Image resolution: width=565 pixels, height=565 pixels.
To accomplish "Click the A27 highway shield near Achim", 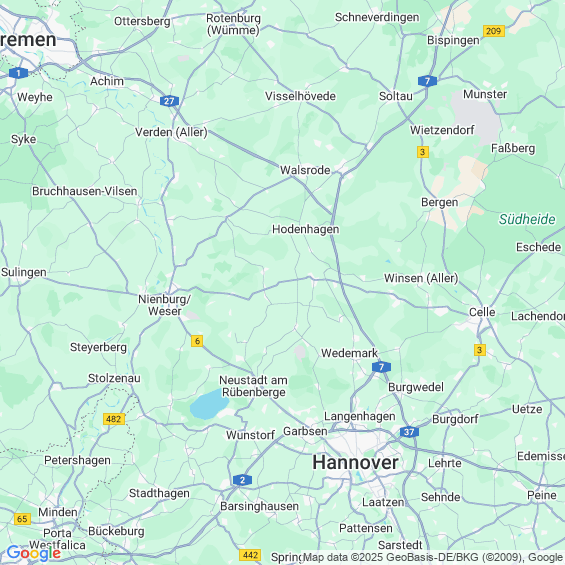I will [x=169, y=101].
